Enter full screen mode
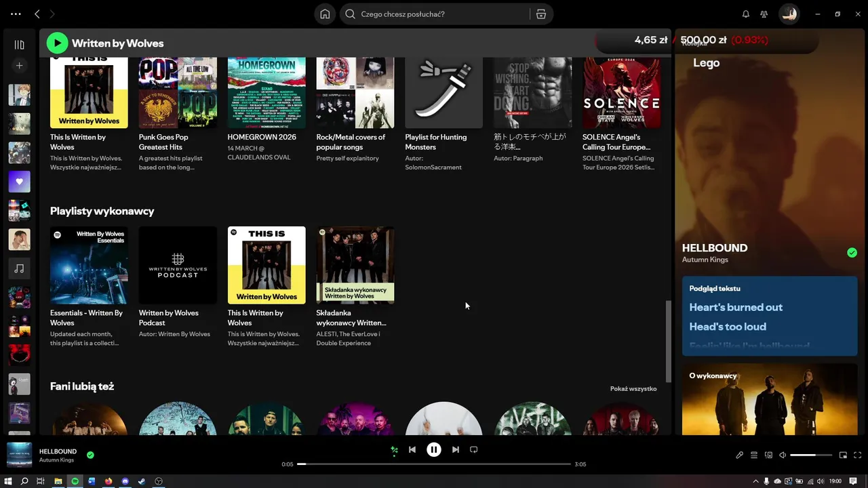The height and width of the screenshot is (488, 868). pos(858,455)
